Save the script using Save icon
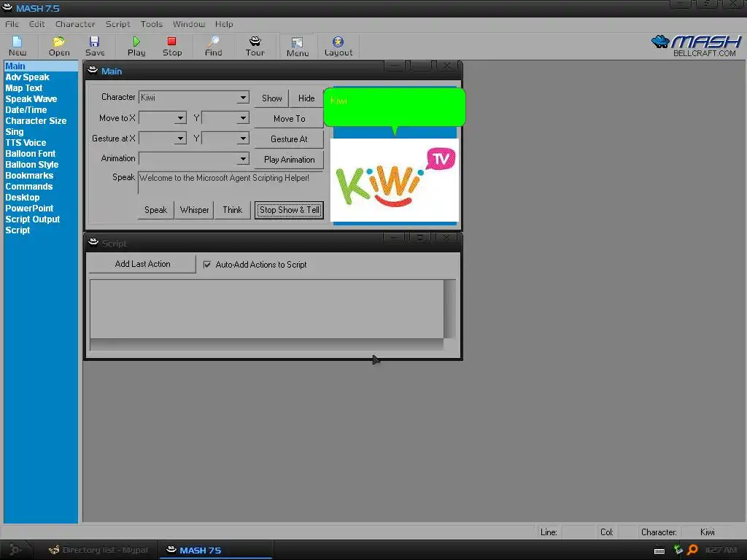Image resolution: width=747 pixels, height=560 pixels. tap(95, 46)
